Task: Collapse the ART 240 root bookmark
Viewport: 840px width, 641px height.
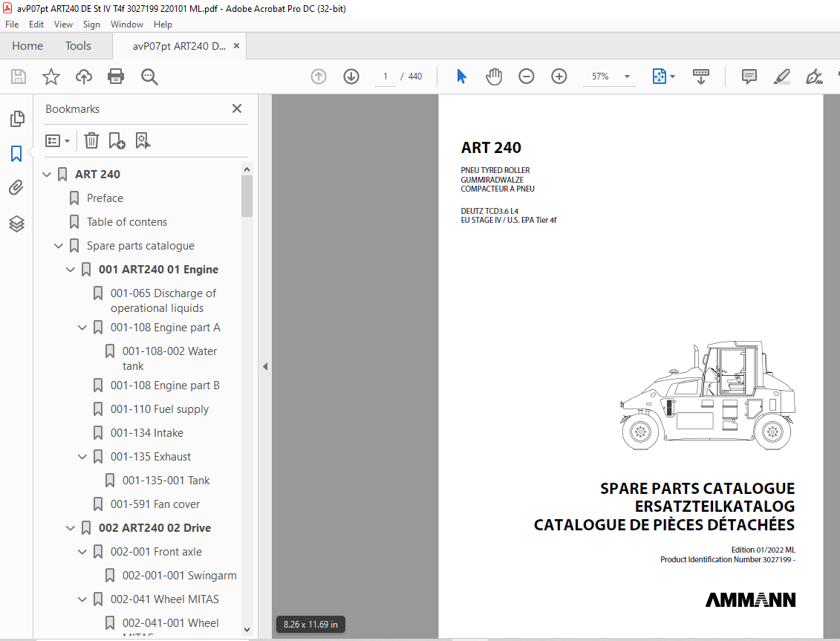Action: [x=47, y=175]
